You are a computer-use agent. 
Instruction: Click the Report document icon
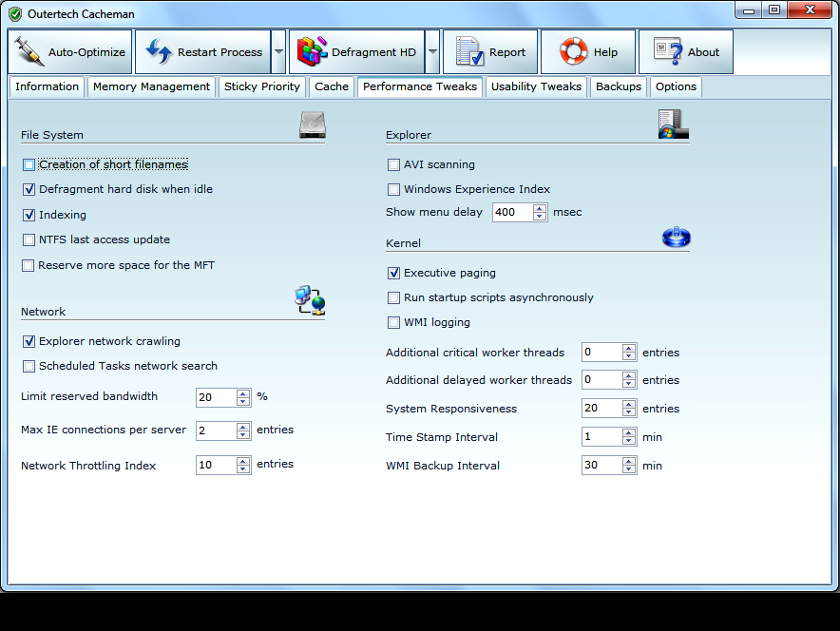pos(469,51)
